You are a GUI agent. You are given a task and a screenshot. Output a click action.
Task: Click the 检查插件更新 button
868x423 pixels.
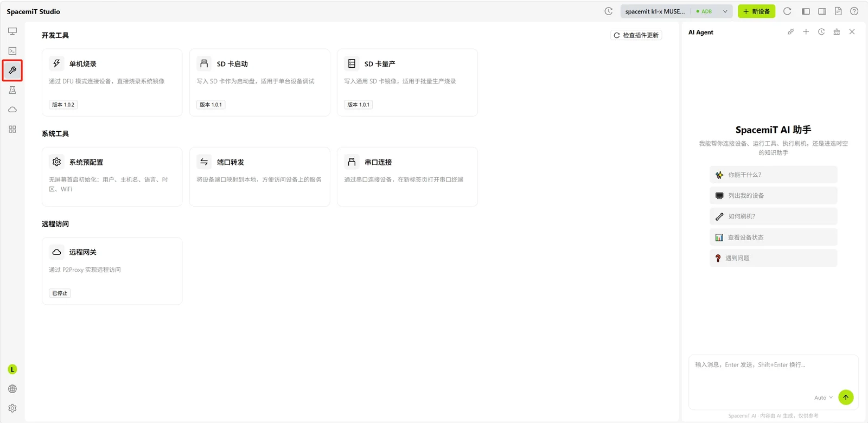636,35
